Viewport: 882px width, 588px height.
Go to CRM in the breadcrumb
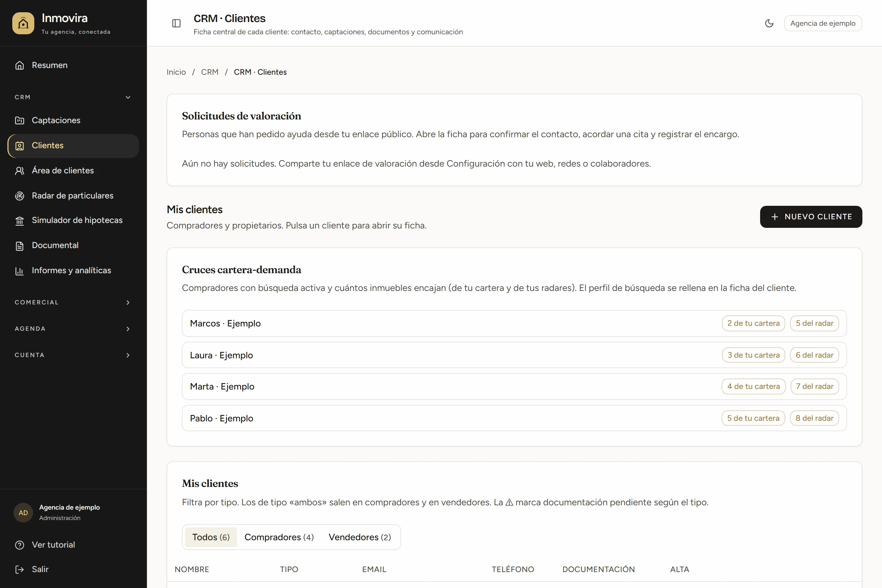tap(209, 72)
